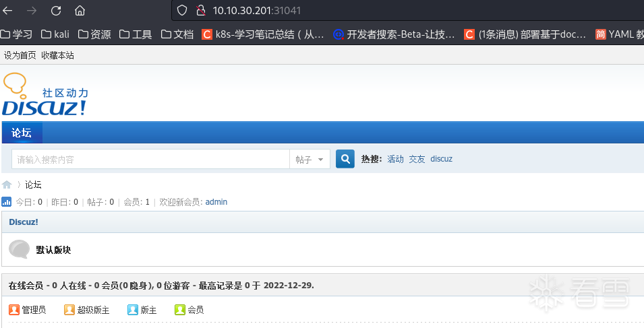Click the 今日: 0 statistic text

[x=29, y=202]
